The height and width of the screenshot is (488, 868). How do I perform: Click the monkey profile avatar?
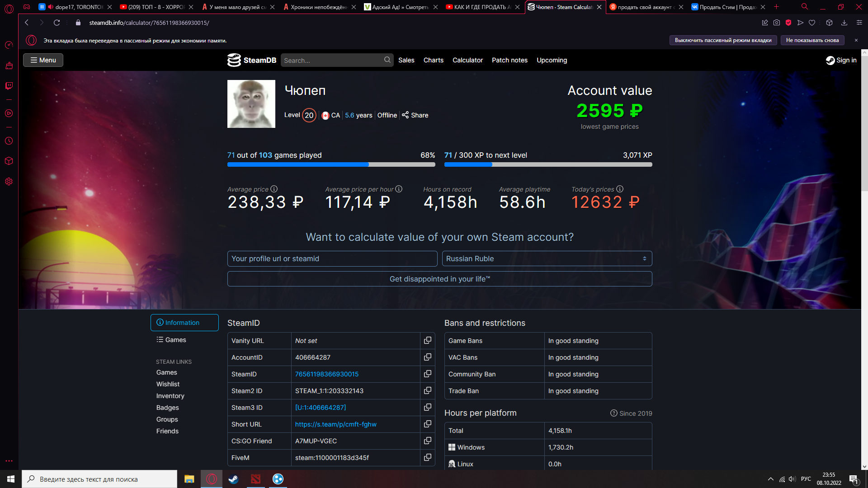(x=251, y=104)
